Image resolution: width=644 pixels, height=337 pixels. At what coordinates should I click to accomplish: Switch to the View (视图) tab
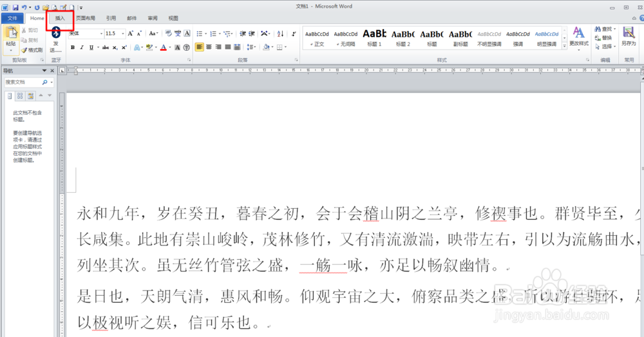tap(173, 18)
